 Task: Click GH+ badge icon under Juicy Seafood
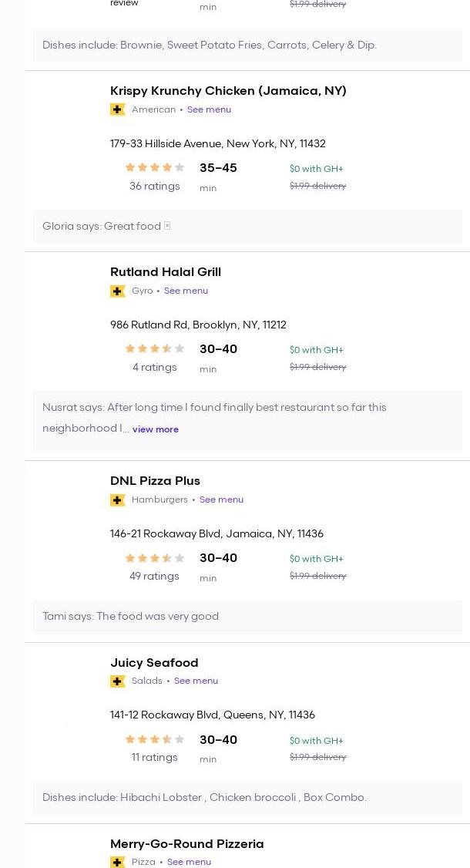[118, 681]
